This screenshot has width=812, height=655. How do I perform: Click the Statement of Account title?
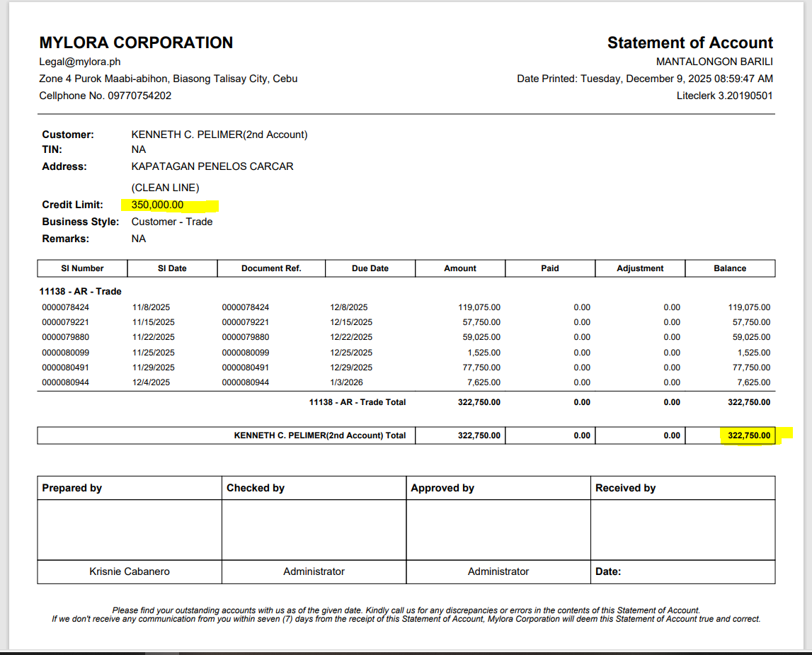pos(690,42)
